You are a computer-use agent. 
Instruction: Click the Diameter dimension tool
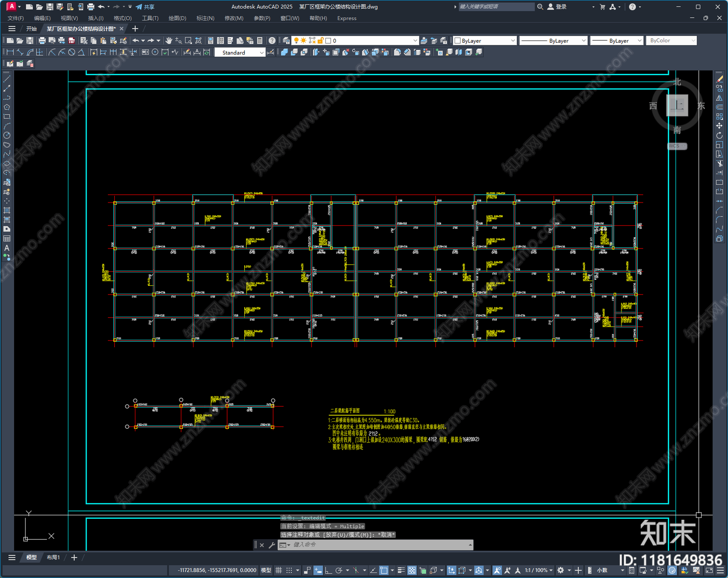point(71,52)
